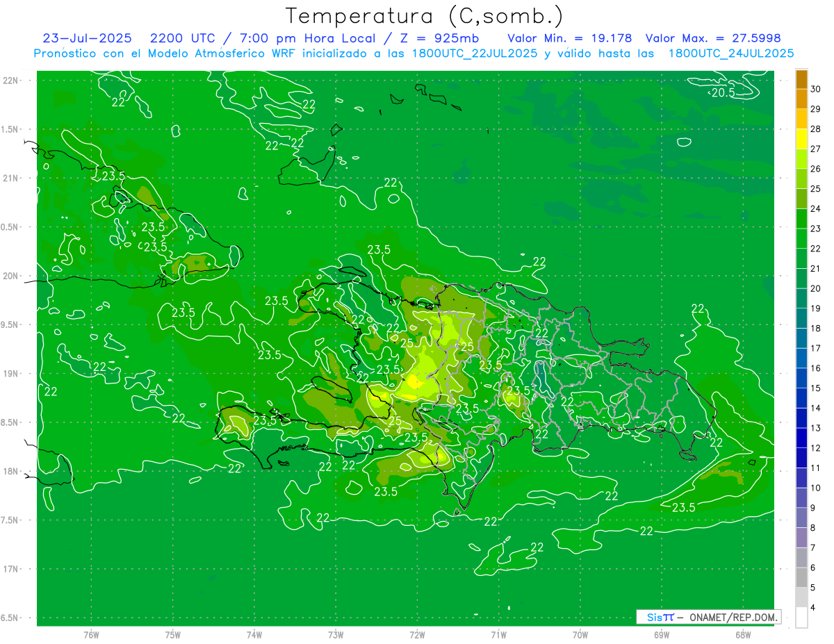
Task: Click the "20N" latitude axis label
Action: coord(10,276)
